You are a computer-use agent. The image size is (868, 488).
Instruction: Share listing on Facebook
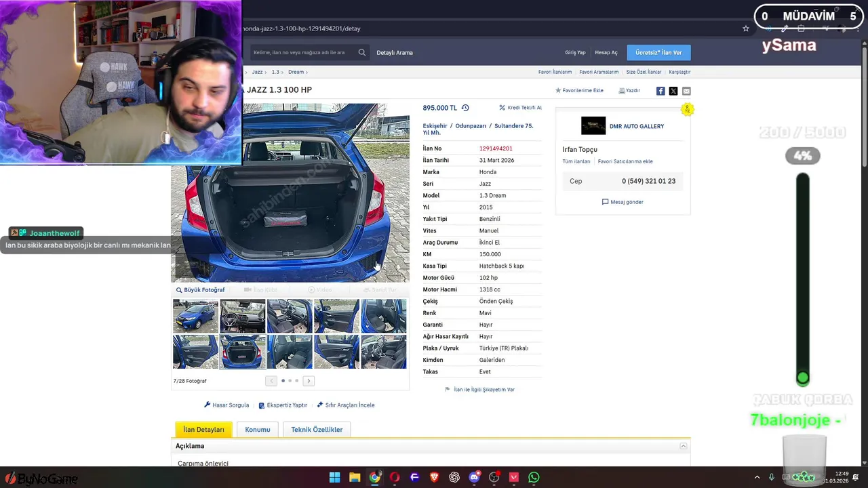pos(660,91)
